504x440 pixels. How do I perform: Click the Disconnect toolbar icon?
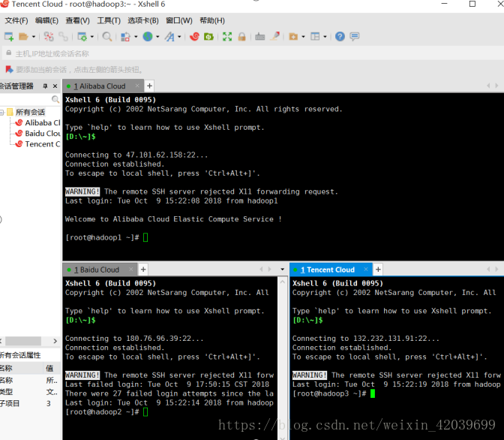[49, 37]
